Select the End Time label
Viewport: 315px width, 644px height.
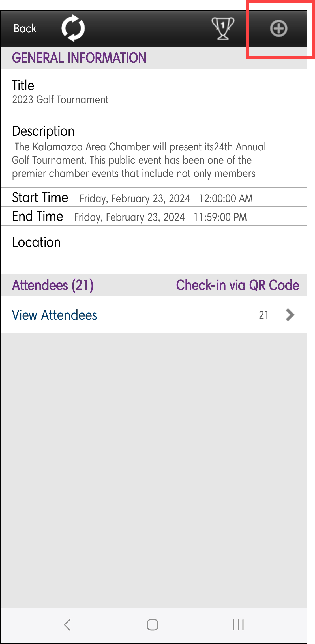[x=38, y=216]
